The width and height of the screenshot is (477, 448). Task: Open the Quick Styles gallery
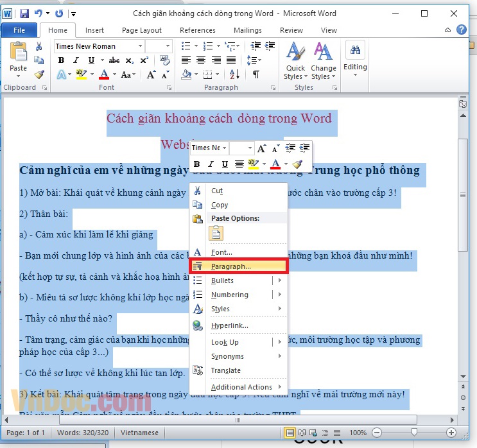(x=295, y=61)
